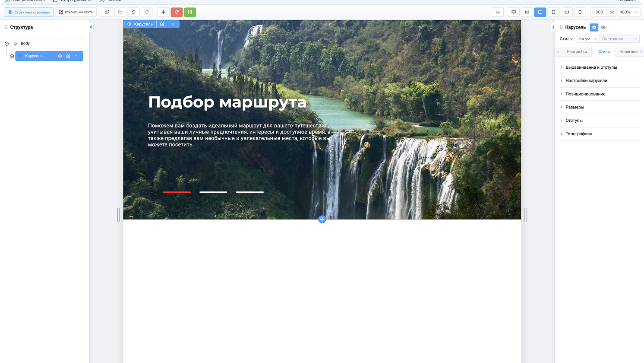Open the style dropdown showing по ум

[588, 39]
